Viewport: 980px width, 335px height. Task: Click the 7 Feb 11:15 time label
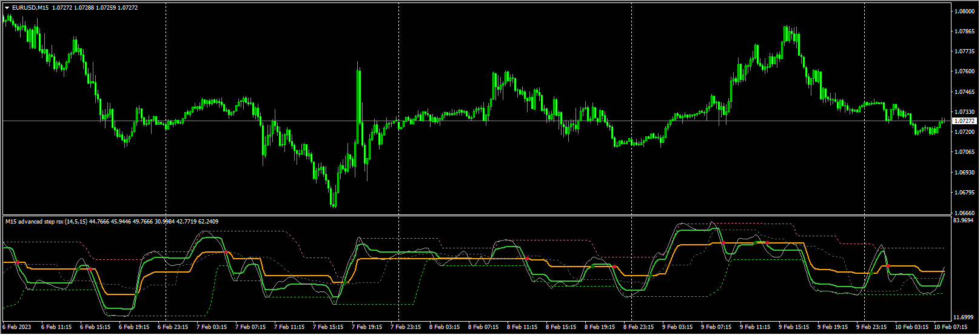[289, 327]
